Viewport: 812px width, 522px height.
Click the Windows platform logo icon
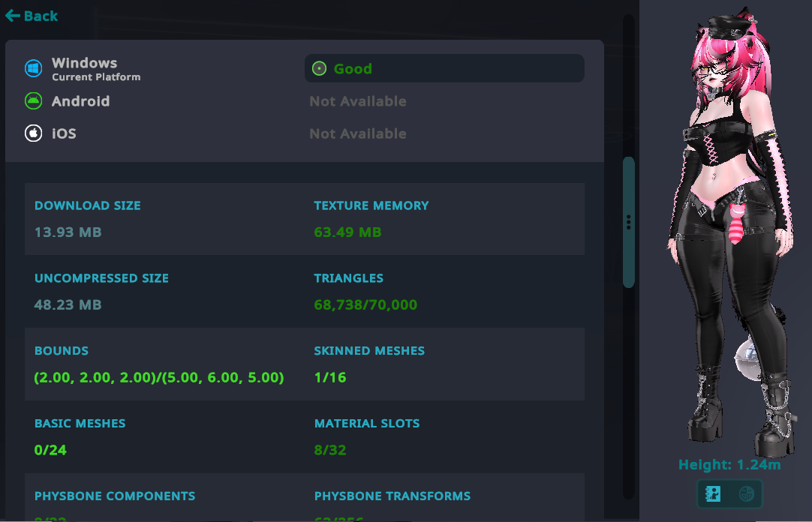click(33, 68)
